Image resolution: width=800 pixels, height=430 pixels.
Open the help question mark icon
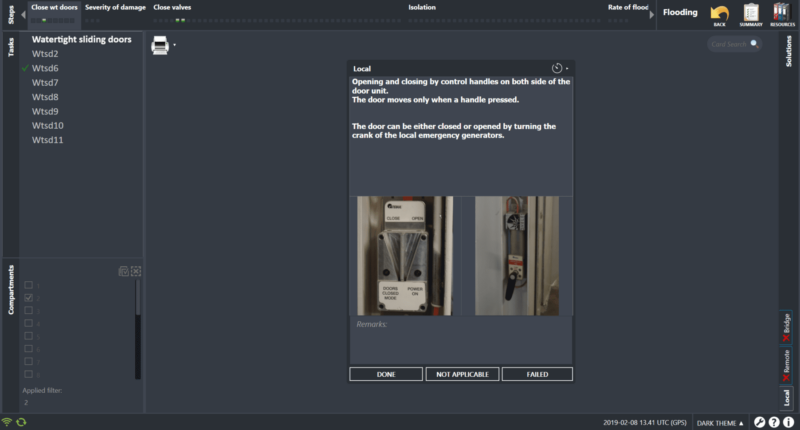774,422
